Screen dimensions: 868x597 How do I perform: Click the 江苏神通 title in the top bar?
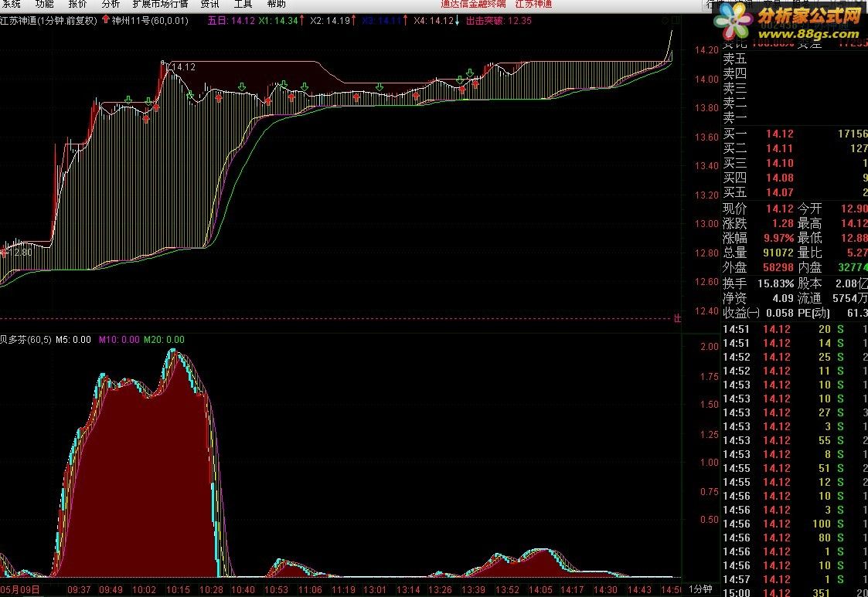tap(533, 4)
